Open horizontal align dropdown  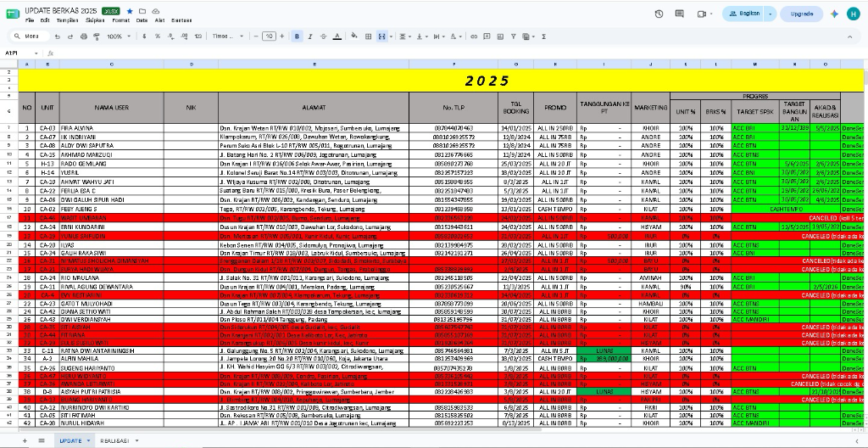point(404,36)
